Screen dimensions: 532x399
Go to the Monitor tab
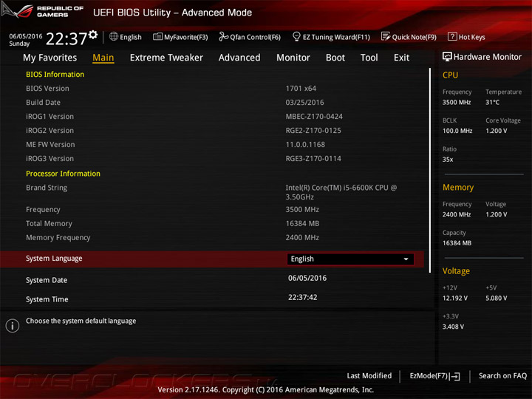tap(293, 58)
